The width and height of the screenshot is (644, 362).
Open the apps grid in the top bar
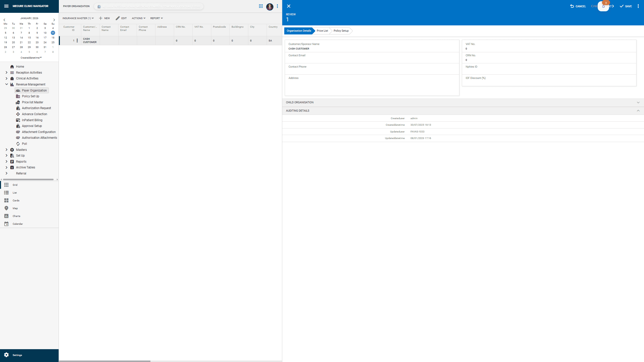coord(261,6)
